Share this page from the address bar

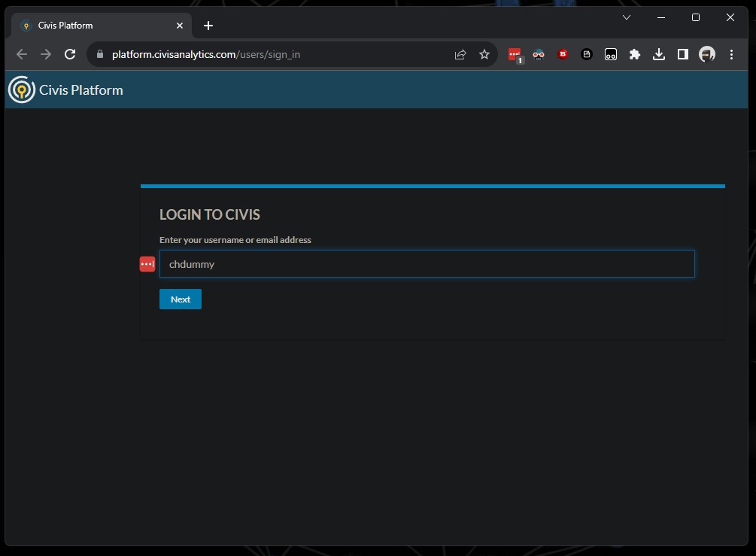point(460,54)
